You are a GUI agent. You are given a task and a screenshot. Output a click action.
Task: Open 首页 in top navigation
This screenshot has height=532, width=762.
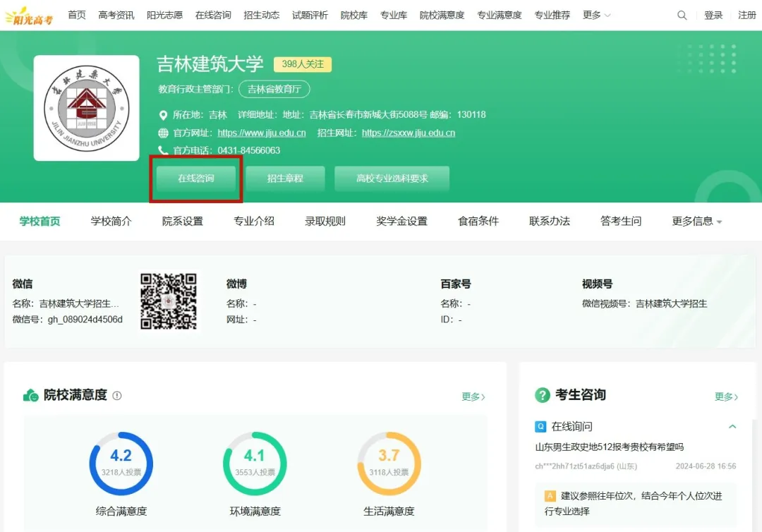pos(77,15)
